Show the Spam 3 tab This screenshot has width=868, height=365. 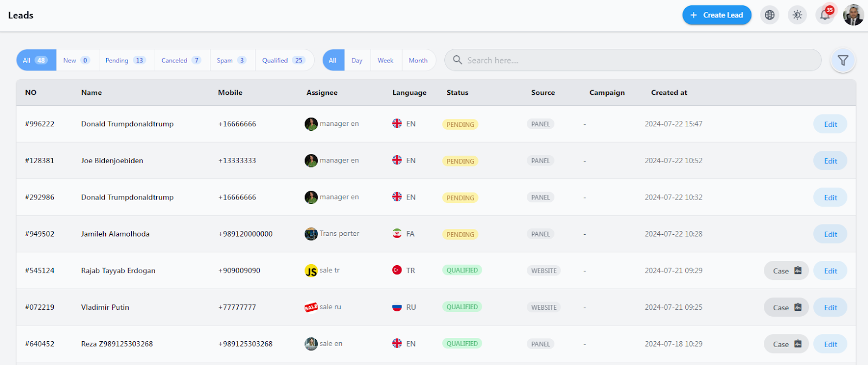click(232, 60)
